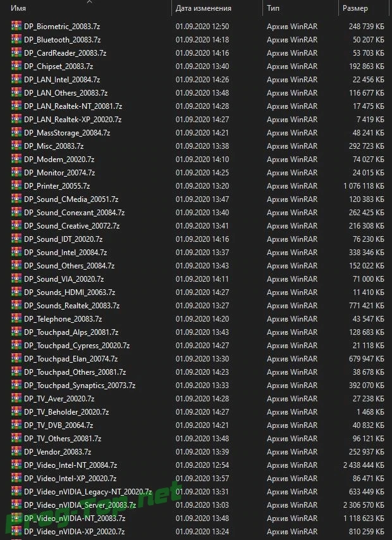Click the size value 2 438 444 КБ

click(364, 465)
